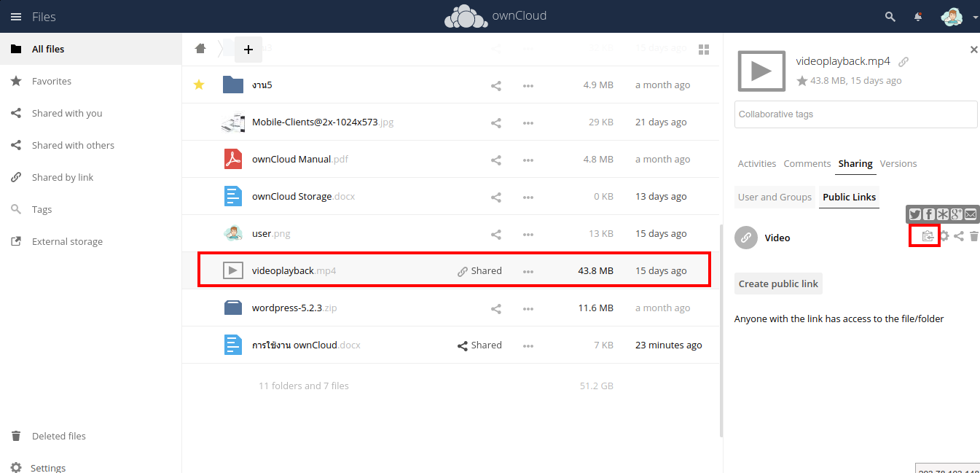Click the Collaborative tags input field
This screenshot has width=980, height=473.
(855, 114)
